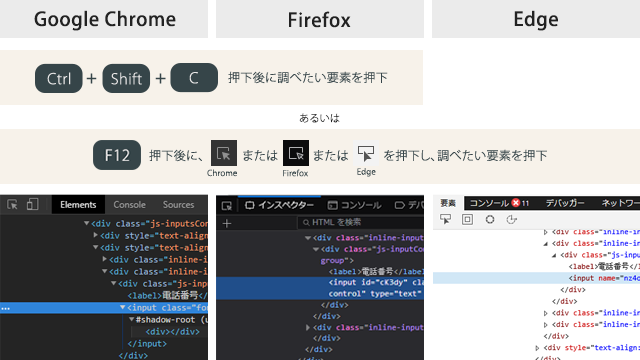Open the Edge デバッガー tab
Screen dimensions: 640x360
click(x=565, y=203)
